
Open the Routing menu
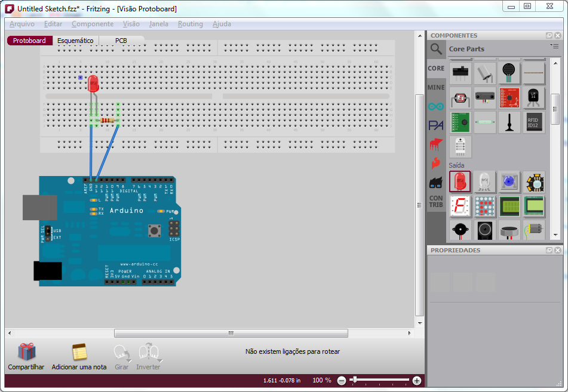pyautogui.click(x=190, y=24)
